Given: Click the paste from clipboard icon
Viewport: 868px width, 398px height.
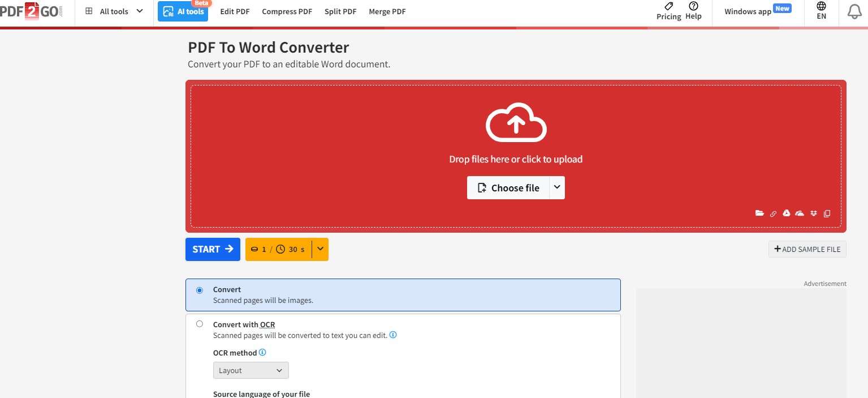Looking at the screenshot, I should point(827,213).
